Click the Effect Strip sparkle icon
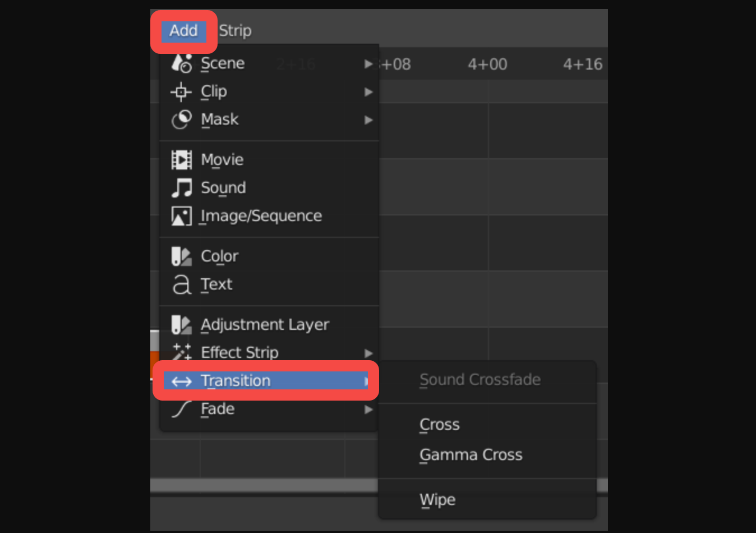Image resolution: width=756 pixels, height=533 pixels. click(x=181, y=352)
